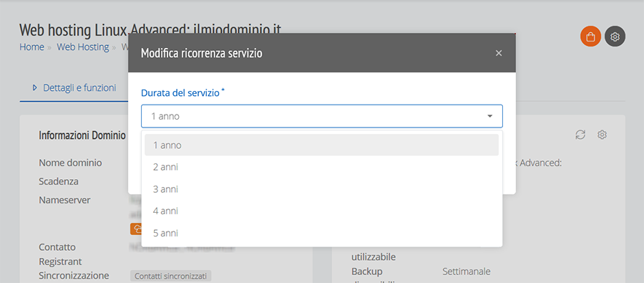
Task: Select the 1 anno option
Action: (x=321, y=145)
